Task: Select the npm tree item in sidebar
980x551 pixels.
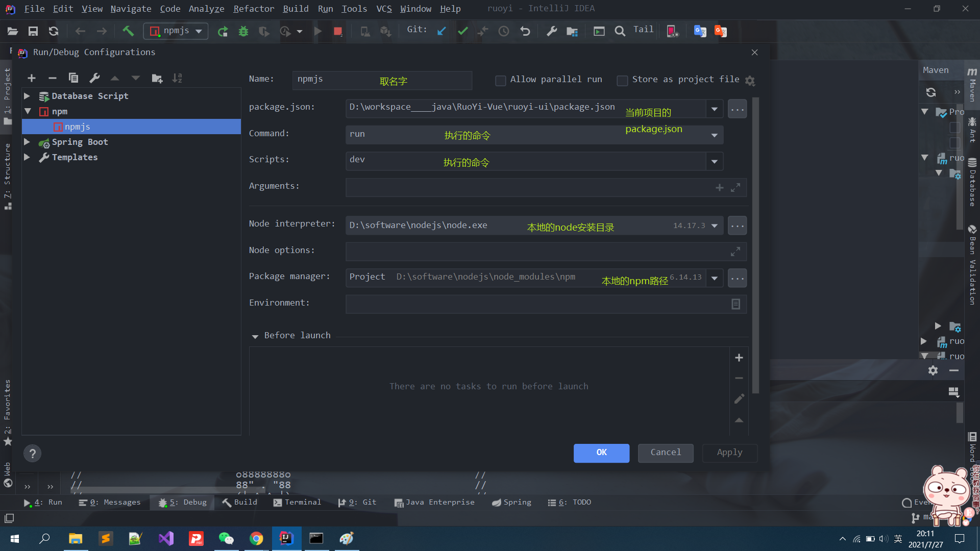Action: pos(60,110)
